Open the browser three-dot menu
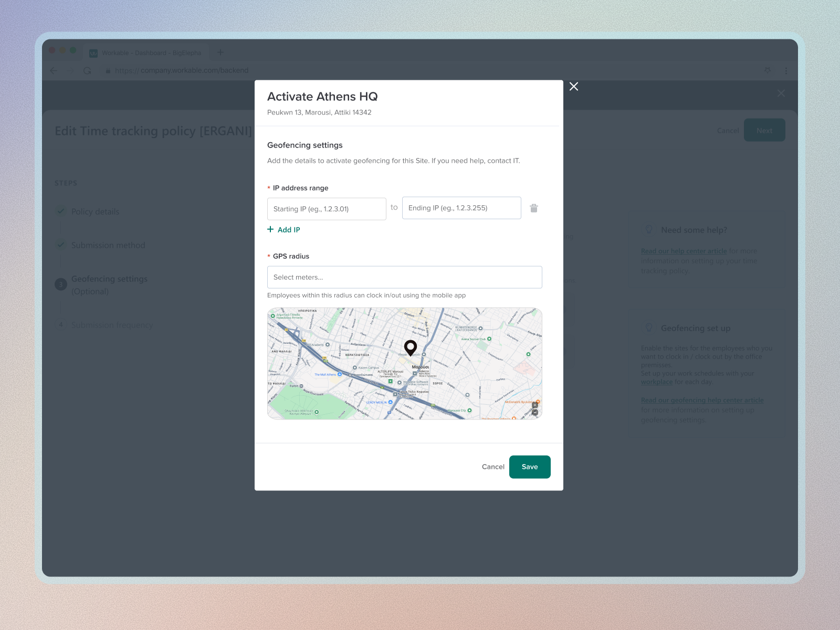Screen dimensions: 840x630 click(786, 70)
